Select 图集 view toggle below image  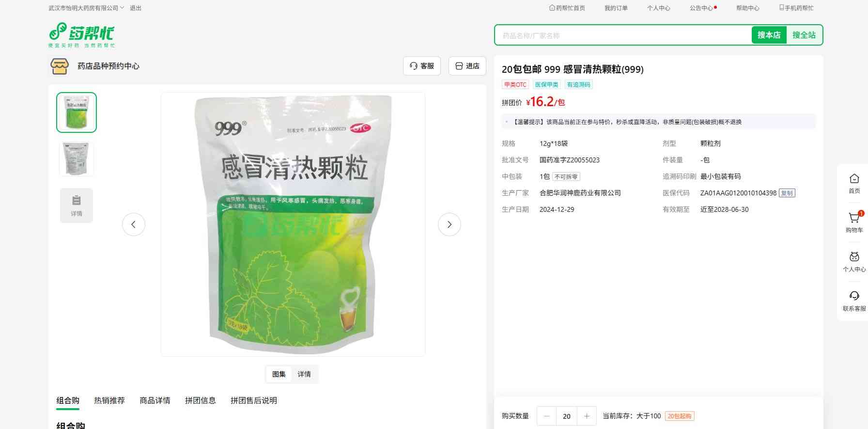(x=279, y=374)
